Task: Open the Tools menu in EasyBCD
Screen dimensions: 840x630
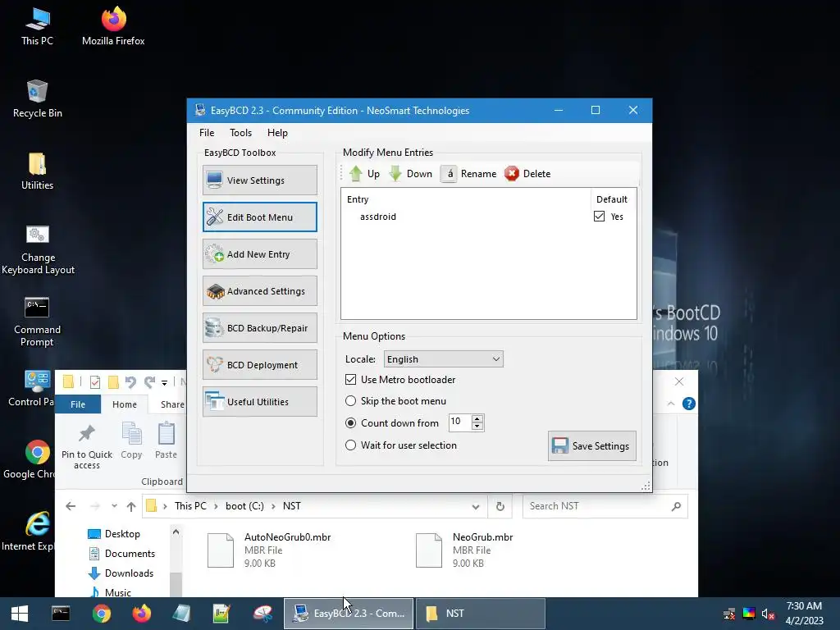Action: point(240,133)
